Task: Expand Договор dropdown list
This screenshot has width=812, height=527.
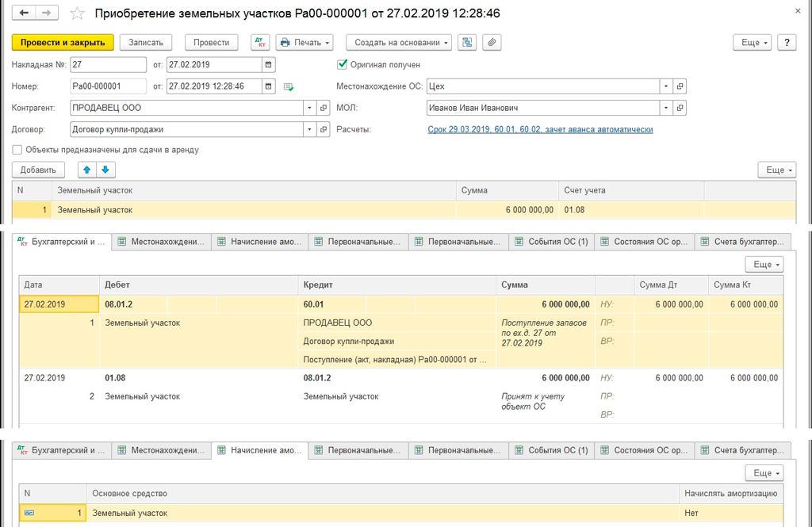Action: pos(309,129)
